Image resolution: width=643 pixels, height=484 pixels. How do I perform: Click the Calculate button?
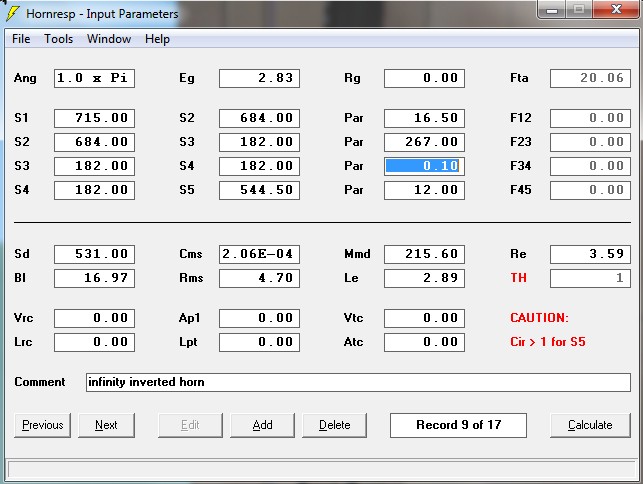pos(590,425)
